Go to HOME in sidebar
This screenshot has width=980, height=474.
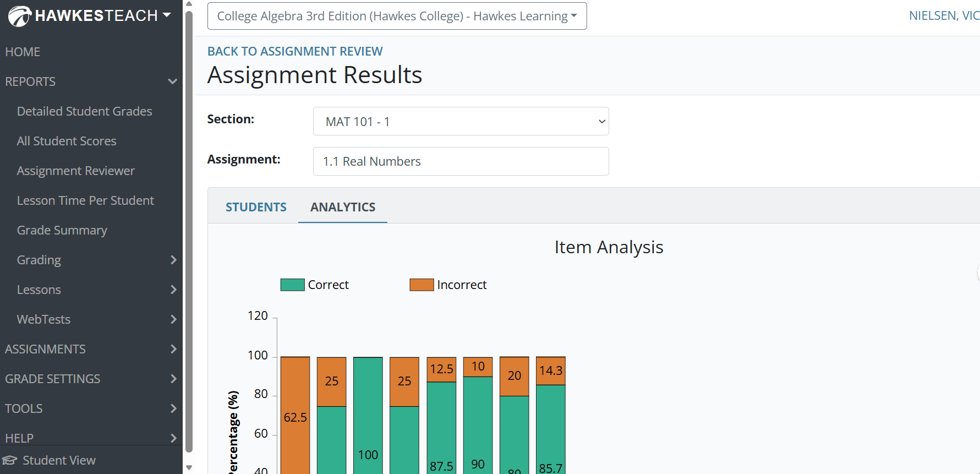23,52
